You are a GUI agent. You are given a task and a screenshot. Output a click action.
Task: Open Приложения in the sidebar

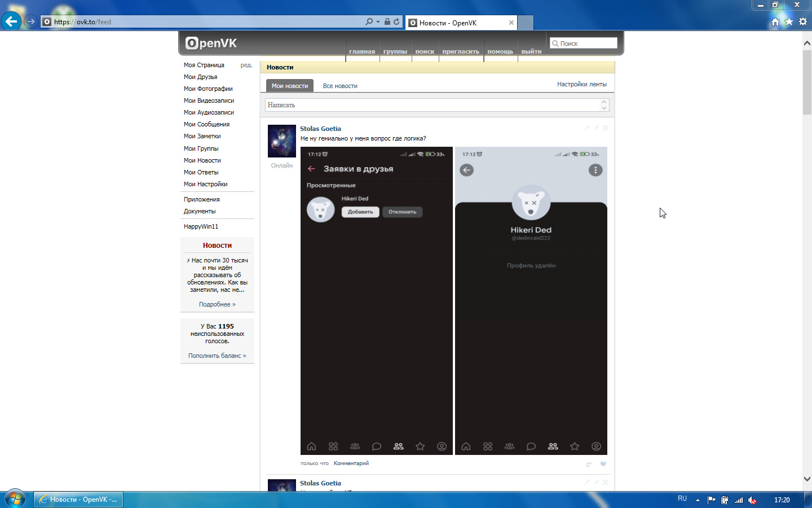[x=201, y=199]
